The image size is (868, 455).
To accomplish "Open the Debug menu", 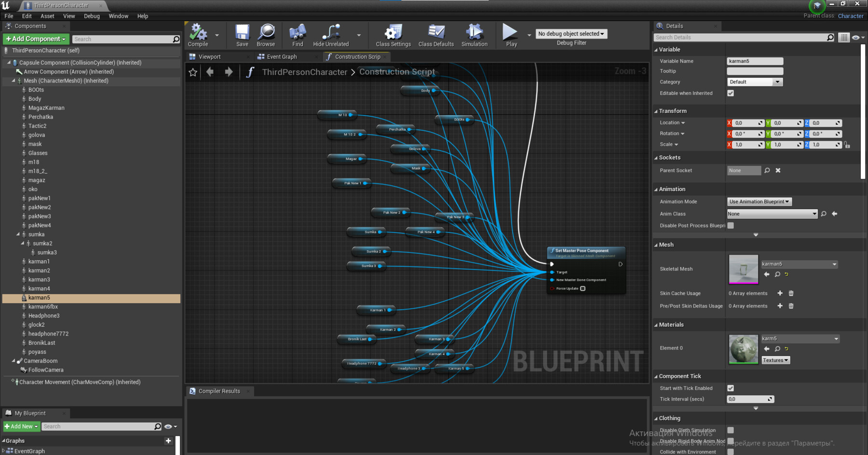I will click(92, 16).
